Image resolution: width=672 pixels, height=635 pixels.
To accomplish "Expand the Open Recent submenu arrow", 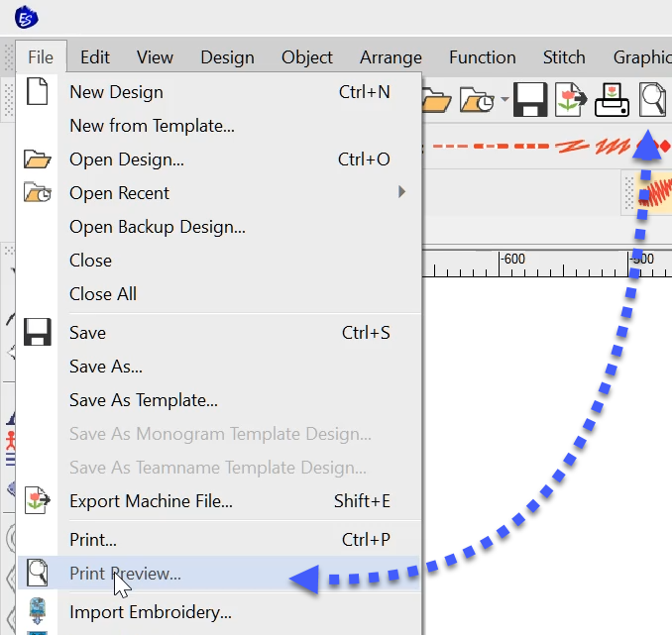I will 402,192.
